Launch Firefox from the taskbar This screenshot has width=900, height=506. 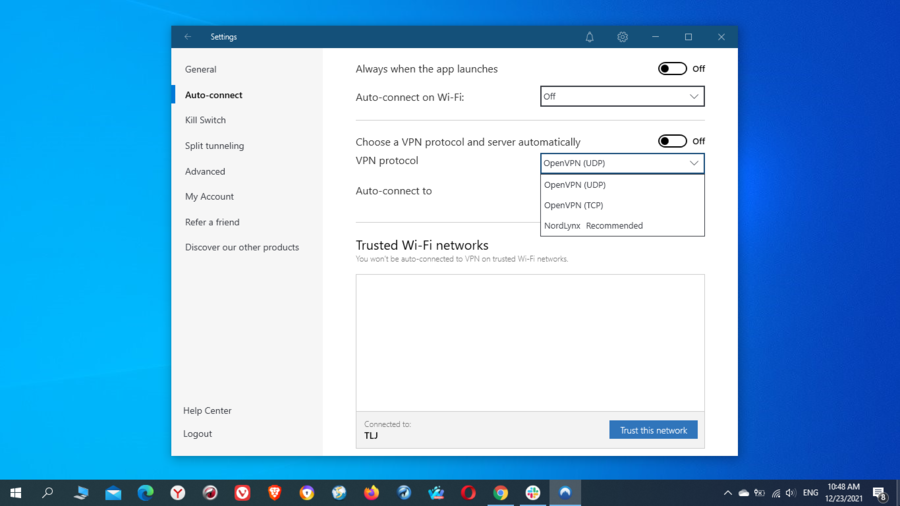pos(371,492)
